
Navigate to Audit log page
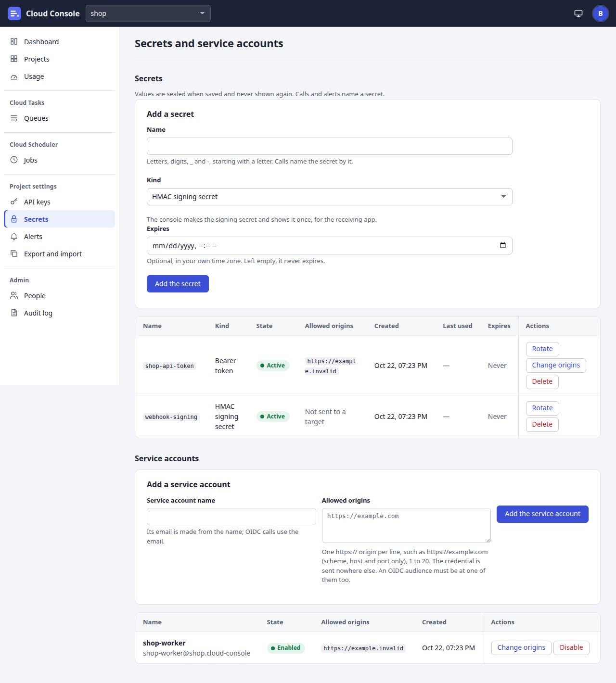coord(60,313)
